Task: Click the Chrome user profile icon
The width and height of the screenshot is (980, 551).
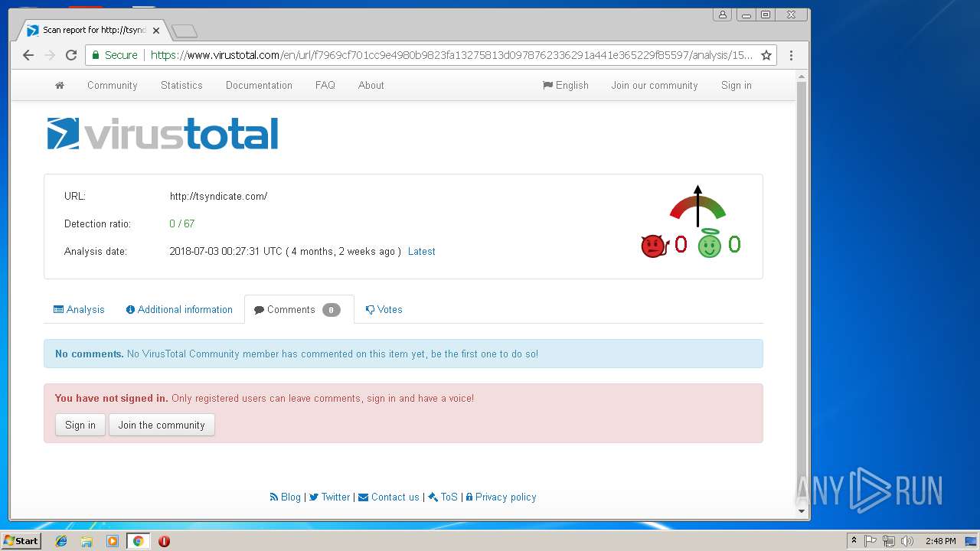Action: coord(722,15)
